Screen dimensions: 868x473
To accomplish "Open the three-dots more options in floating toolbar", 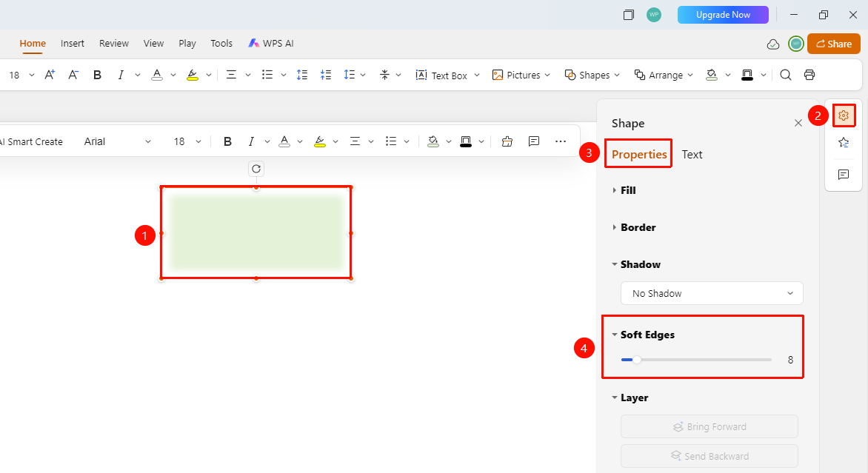I will [561, 141].
